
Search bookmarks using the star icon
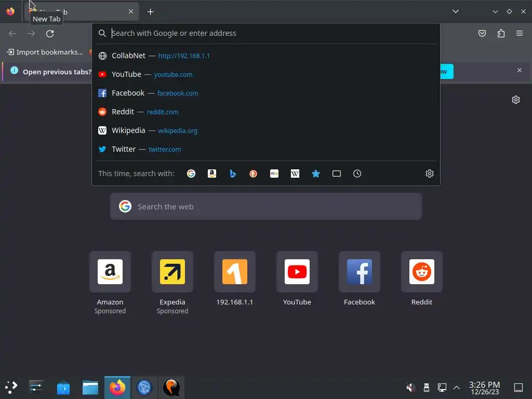click(x=315, y=174)
